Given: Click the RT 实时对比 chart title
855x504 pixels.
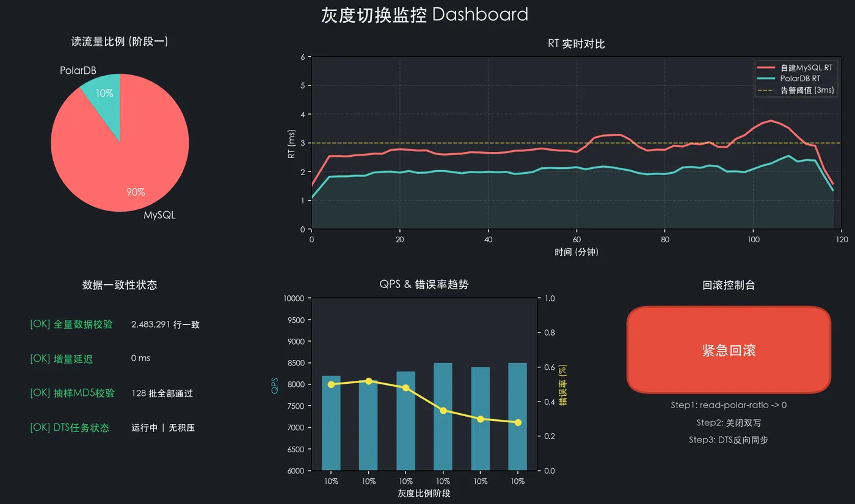Looking at the screenshot, I should [x=577, y=44].
